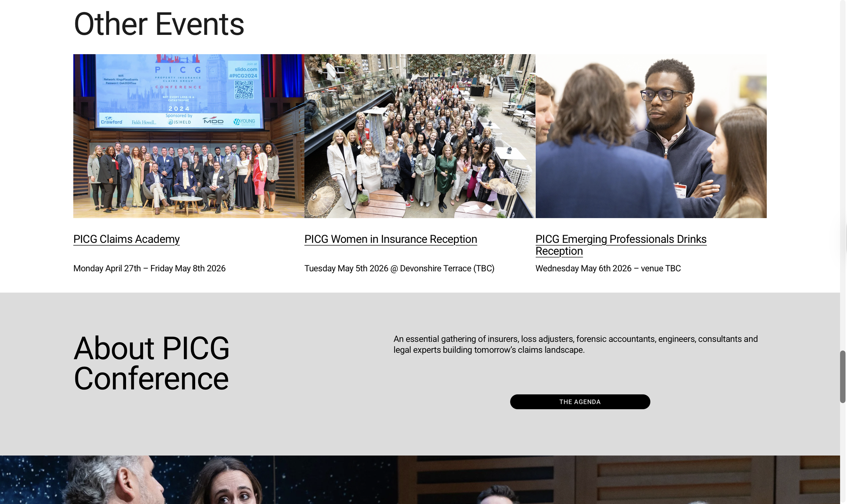Screen dimensions: 847x504
Task: Select the Women in Insurance group photo
Action: tap(420, 136)
